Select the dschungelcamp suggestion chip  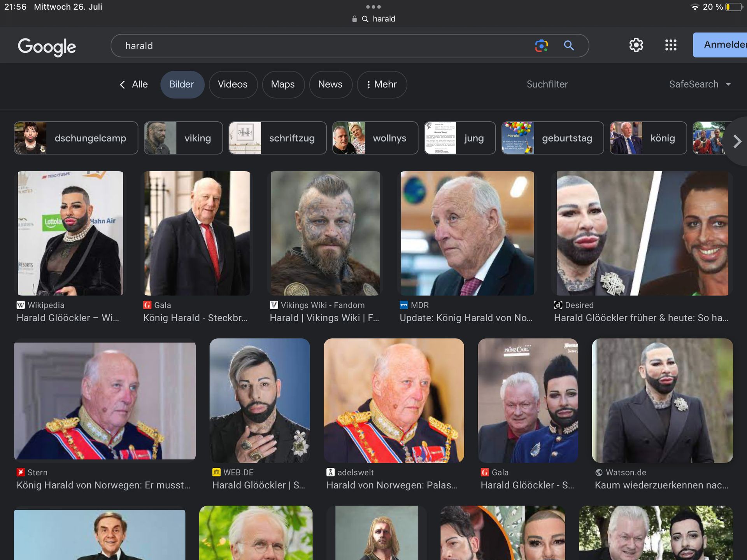tap(76, 138)
